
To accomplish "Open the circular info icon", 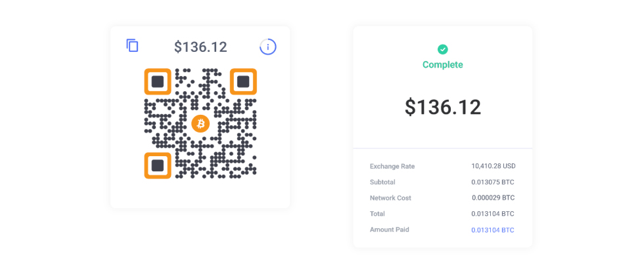I will pyautogui.click(x=268, y=47).
